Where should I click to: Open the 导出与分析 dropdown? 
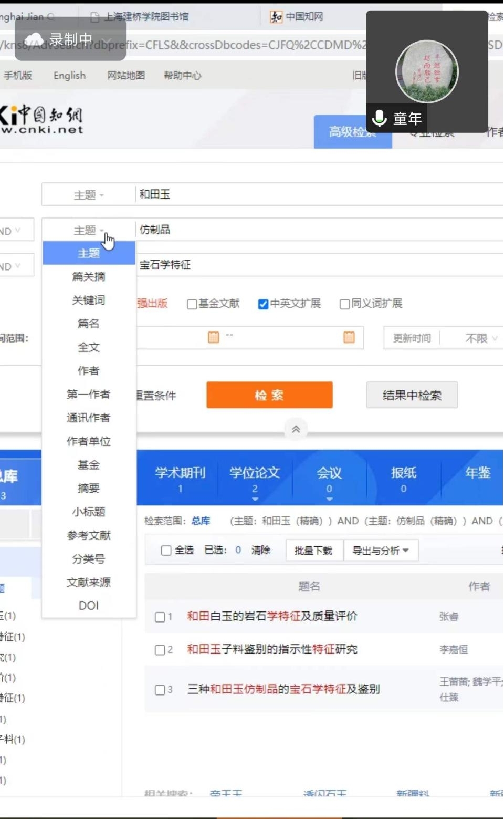coord(380,551)
